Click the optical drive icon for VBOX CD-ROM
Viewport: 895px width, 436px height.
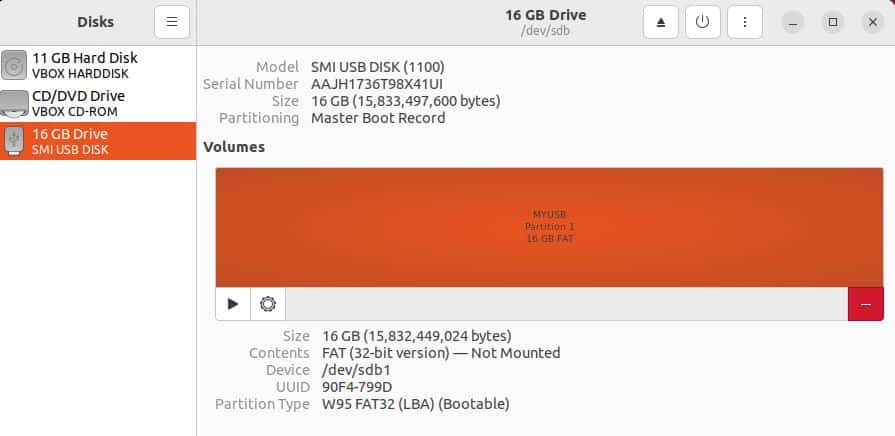pyautogui.click(x=14, y=103)
